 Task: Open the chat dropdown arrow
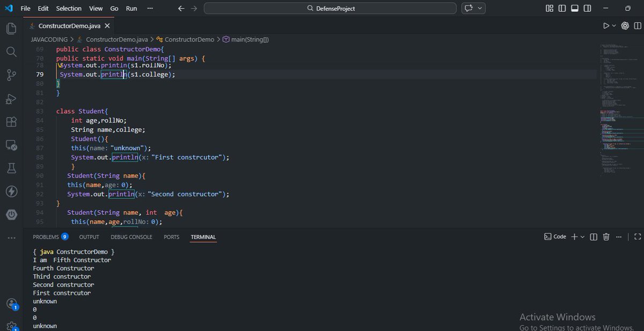[x=480, y=9]
